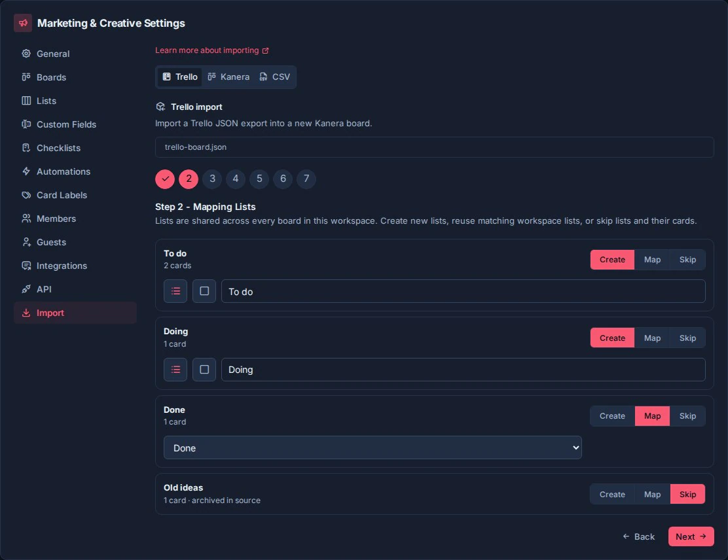Image resolution: width=728 pixels, height=560 pixels.
Task: Jump to step 7 circle
Action: click(x=306, y=179)
